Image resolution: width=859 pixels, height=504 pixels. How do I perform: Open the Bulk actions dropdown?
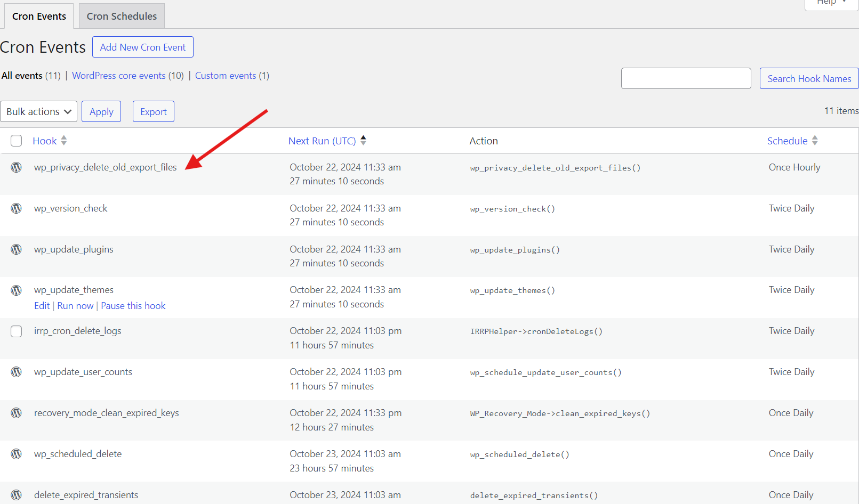[38, 111]
